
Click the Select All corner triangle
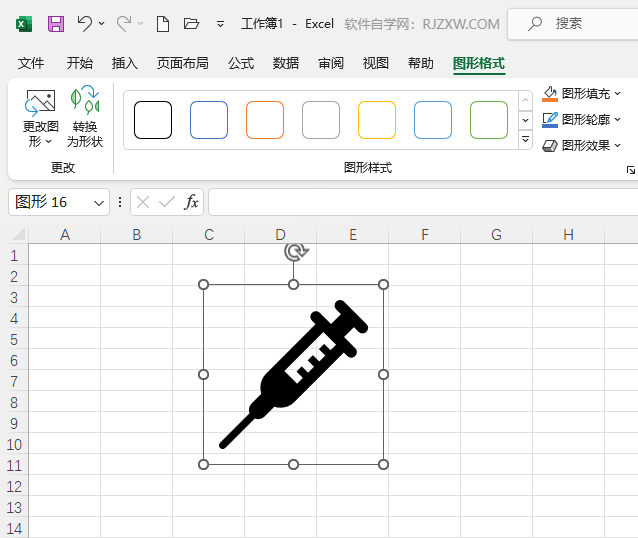point(18,234)
